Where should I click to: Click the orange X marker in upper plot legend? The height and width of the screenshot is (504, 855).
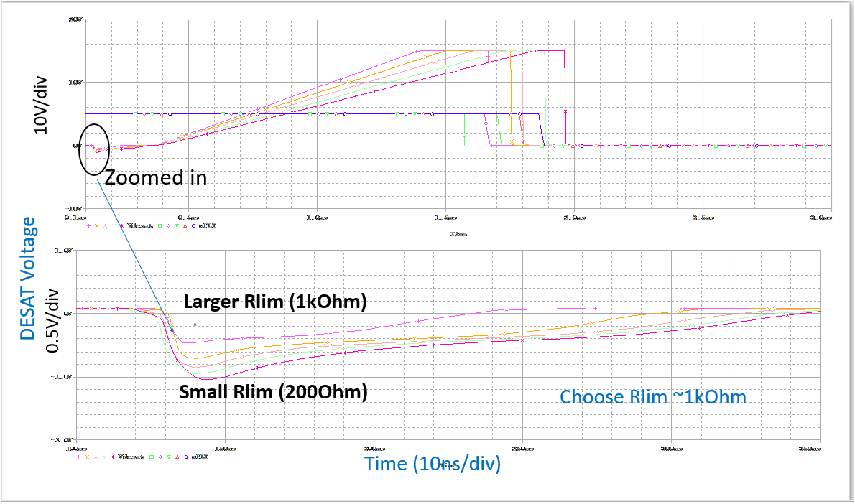pos(97,225)
